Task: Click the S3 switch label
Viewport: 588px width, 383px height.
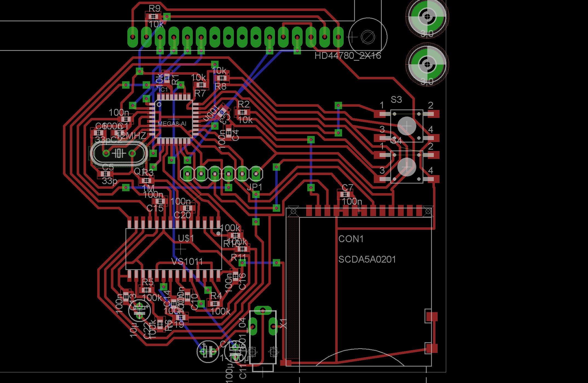Action: 396,100
